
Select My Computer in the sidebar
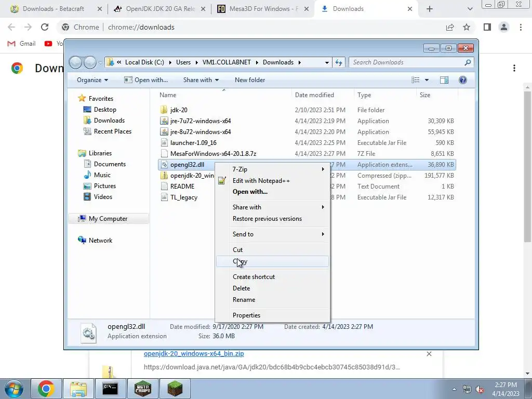pos(108,219)
